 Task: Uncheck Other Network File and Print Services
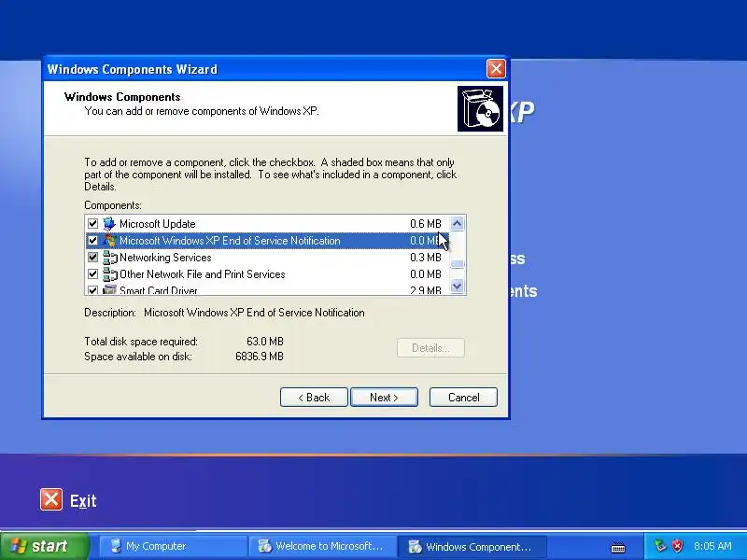point(92,274)
